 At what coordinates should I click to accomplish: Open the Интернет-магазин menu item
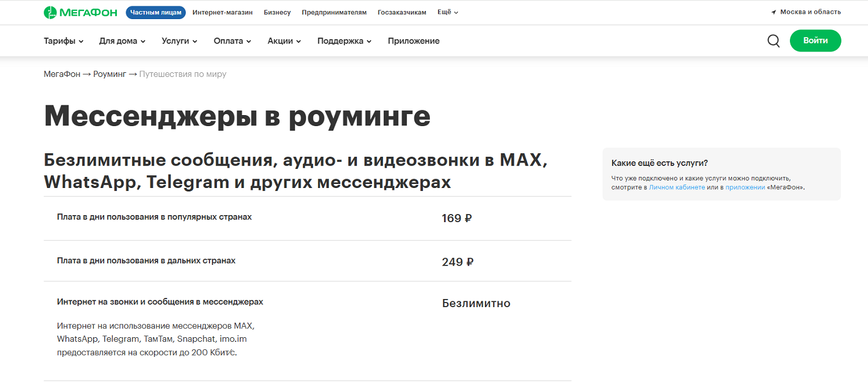(x=223, y=12)
